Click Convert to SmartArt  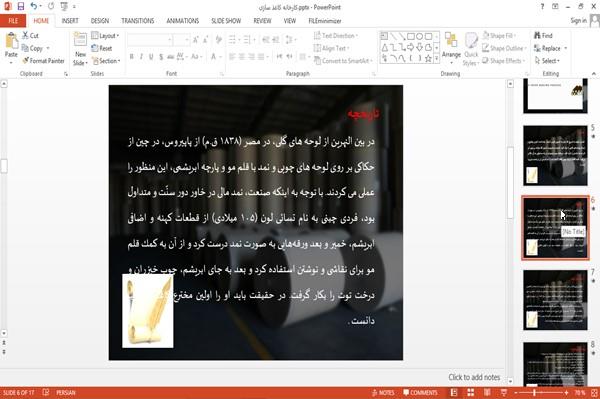click(343, 61)
